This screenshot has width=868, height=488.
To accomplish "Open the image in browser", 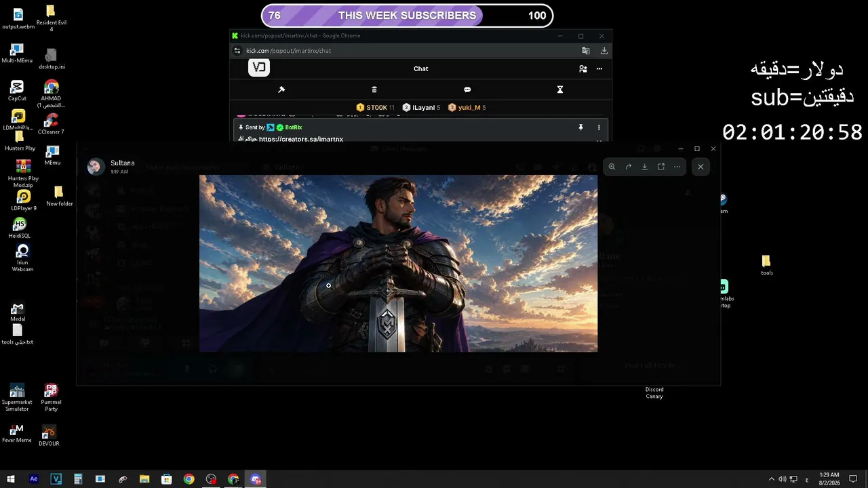I will coord(660,167).
